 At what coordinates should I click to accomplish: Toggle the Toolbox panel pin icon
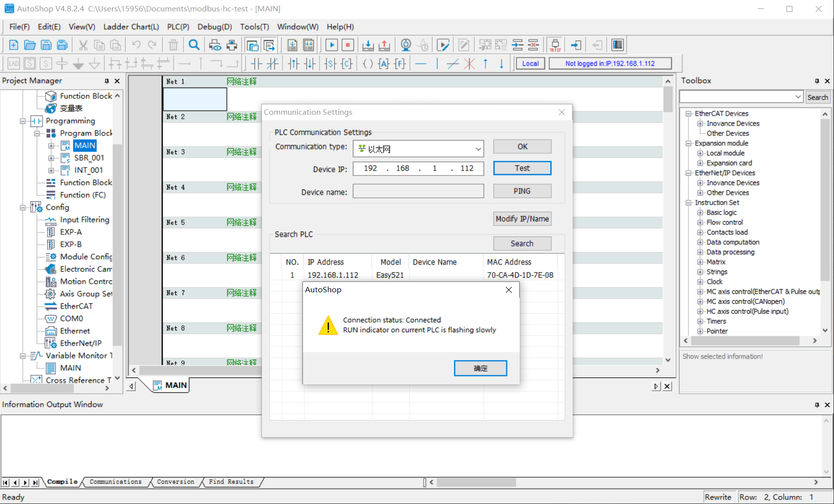point(817,81)
